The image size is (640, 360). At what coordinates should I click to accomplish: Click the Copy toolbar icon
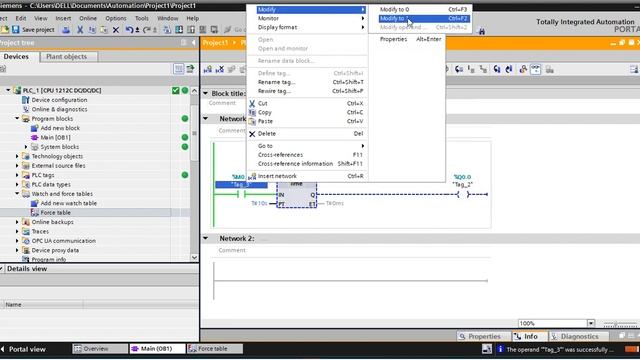click(x=92, y=30)
